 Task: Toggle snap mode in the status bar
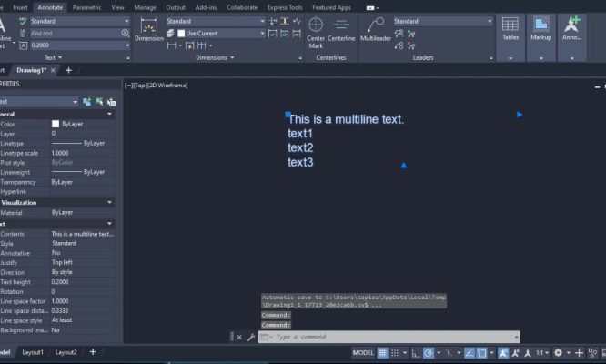click(x=396, y=353)
